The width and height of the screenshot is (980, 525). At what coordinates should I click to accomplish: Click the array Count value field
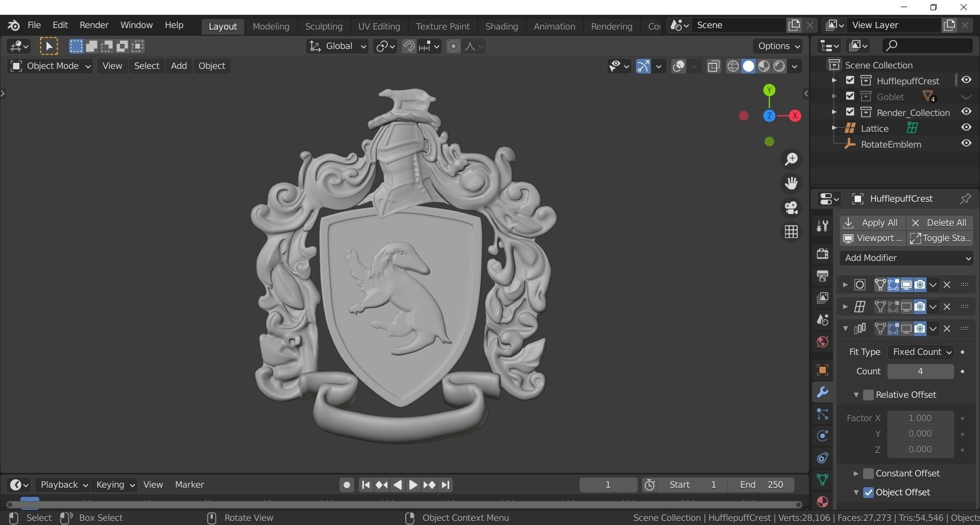(920, 371)
